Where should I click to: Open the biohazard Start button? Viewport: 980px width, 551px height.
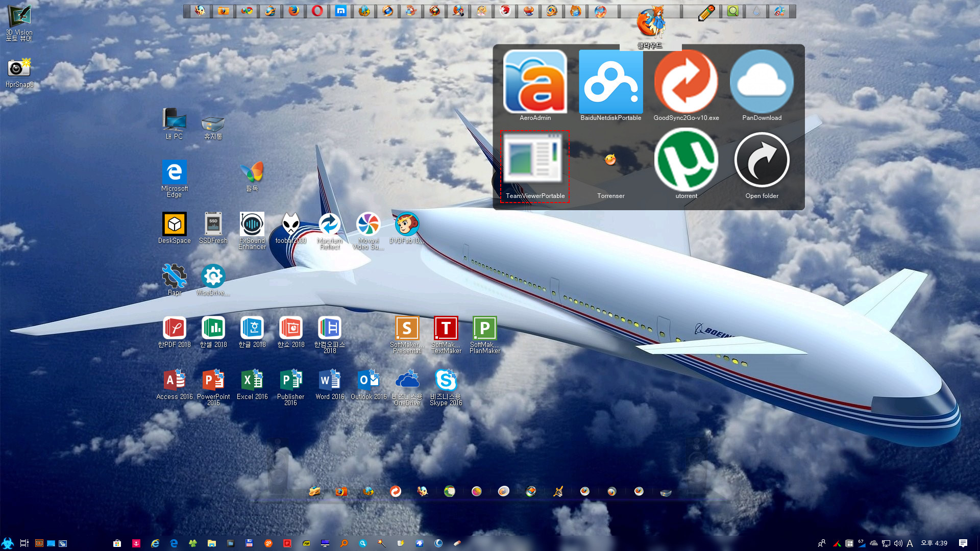click(7, 543)
